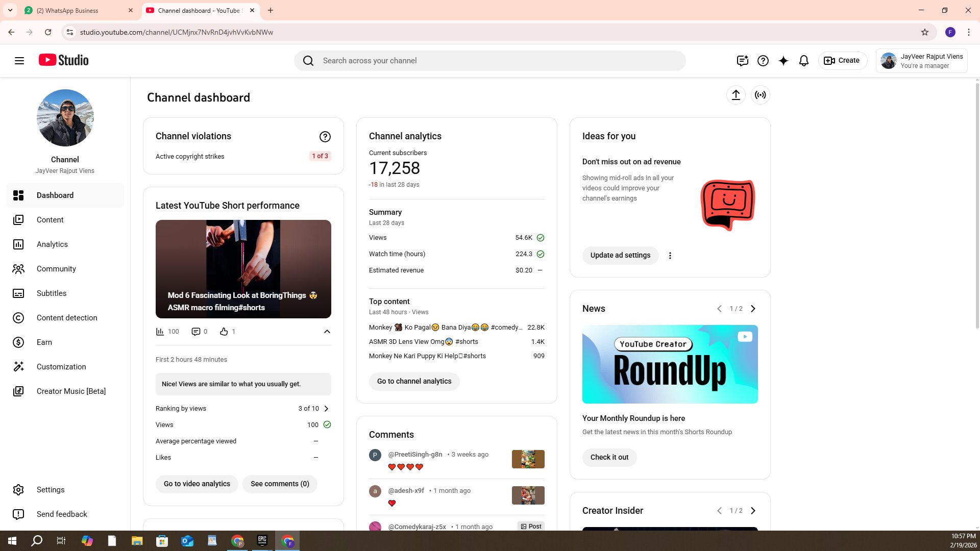Open three-dot menu beside Update ad settings
The width and height of the screenshot is (980, 551).
tap(670, 256)
